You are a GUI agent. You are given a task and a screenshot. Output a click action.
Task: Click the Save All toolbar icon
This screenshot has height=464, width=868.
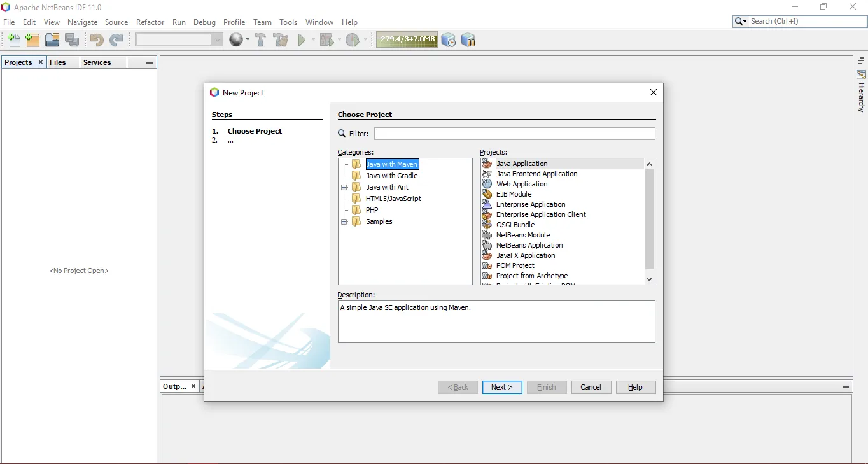72,40
